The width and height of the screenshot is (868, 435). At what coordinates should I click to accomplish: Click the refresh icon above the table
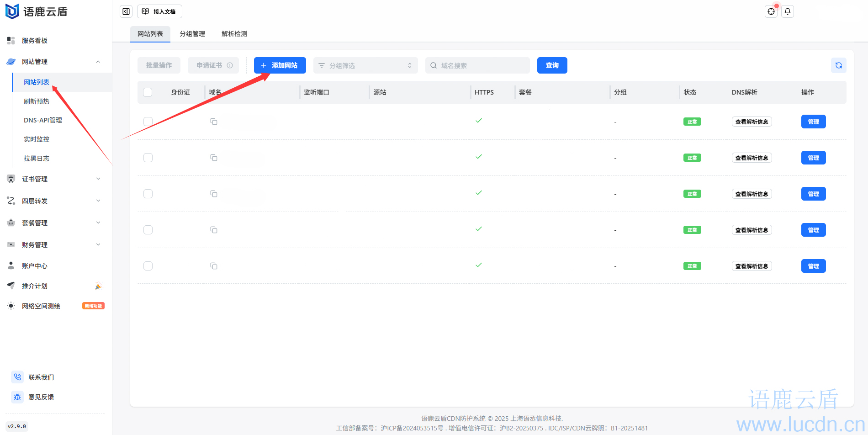[x=838, y=65]
